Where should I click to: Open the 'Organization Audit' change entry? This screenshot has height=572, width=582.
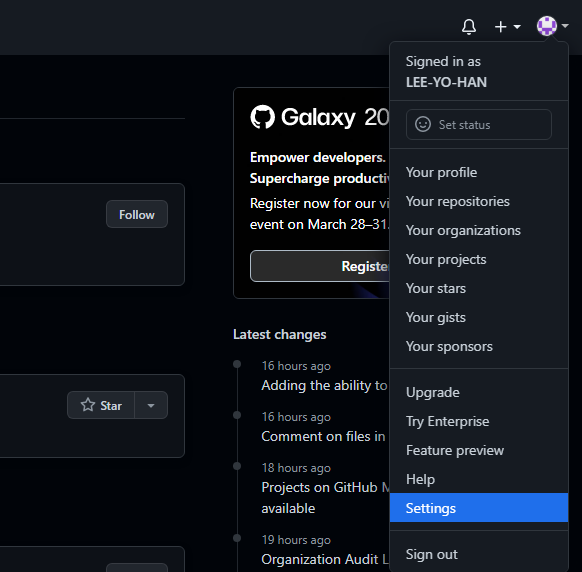click(325, 559)
